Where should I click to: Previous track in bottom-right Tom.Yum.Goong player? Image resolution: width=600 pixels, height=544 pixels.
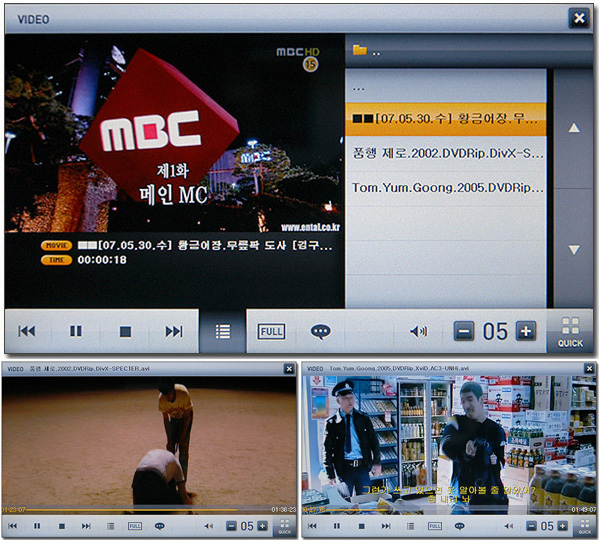click(x=312, y=526)
